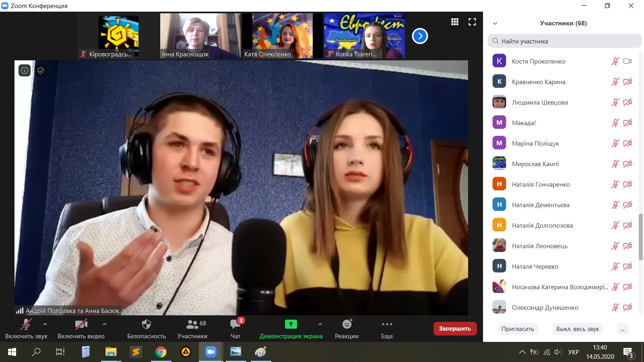Open the meeting info icon

coord(25,70)
